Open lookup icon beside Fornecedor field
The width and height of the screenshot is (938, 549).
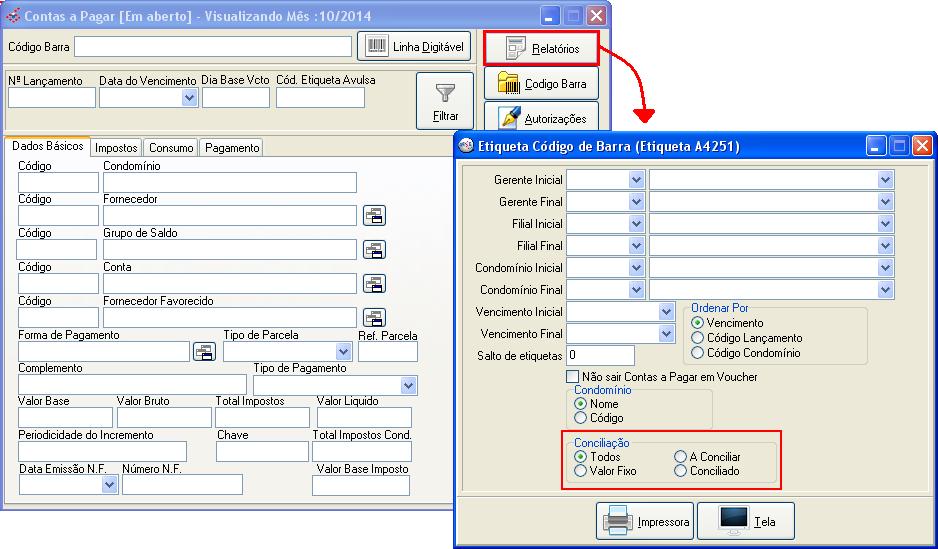click(x=374, y=215)
